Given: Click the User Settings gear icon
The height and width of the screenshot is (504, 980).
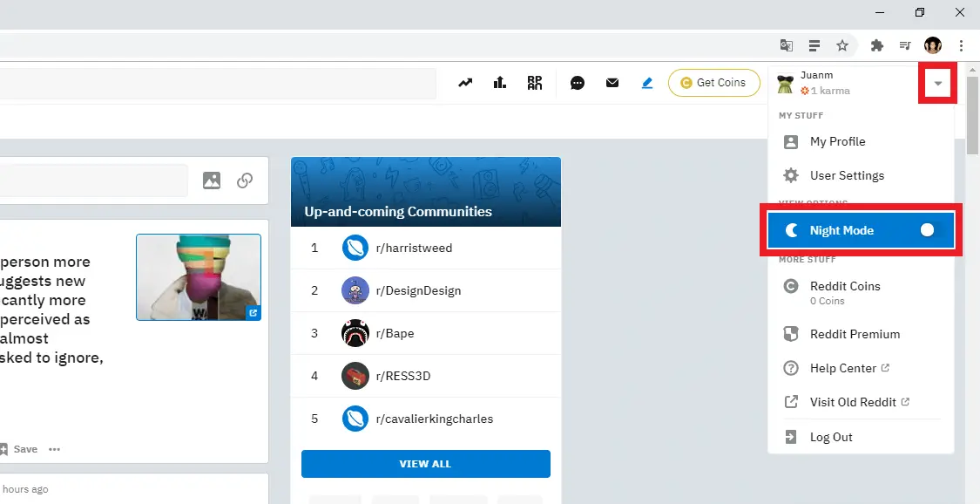Looking at the screenshot, I should point(791,176).
